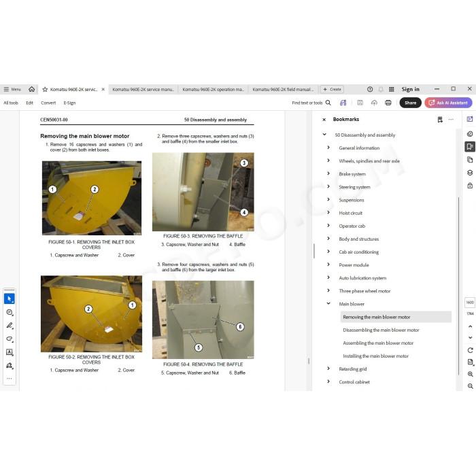Select Assembling the main blower motor bookmark
This screenshot has width=476, height=476.
coord(378,343)
